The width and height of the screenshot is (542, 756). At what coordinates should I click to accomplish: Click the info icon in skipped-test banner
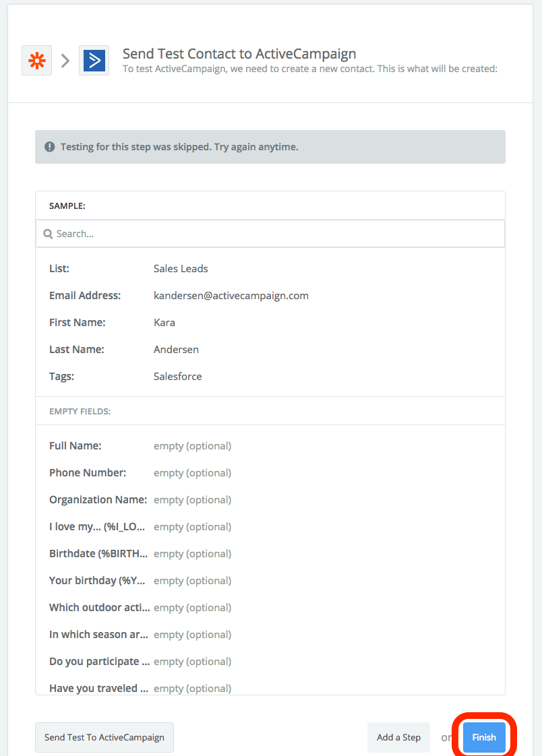pyautogui.click(x=50, y=147)
